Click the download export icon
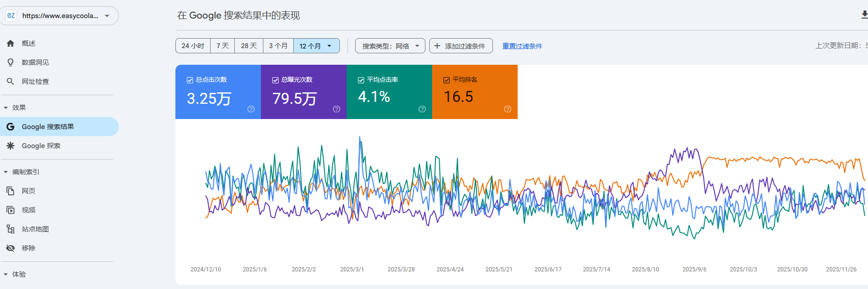The height and width of the screenshot is (289, 868). coord(864,15)
